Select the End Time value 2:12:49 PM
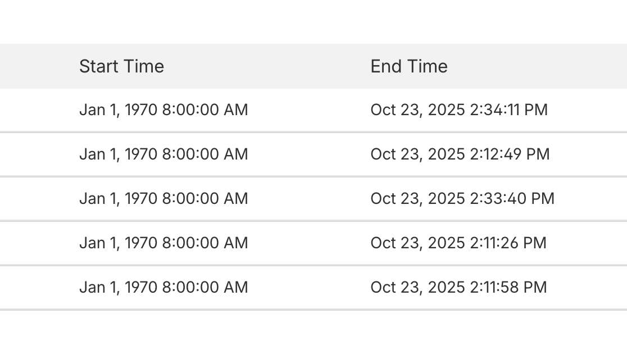The height and width of the screenshot is (364, 627). point(460,154)
